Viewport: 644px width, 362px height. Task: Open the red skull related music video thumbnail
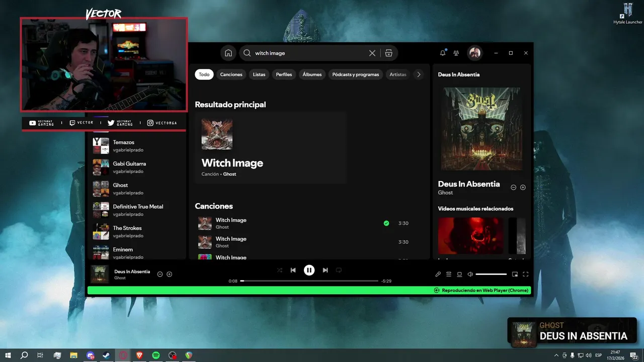[470, 236]
